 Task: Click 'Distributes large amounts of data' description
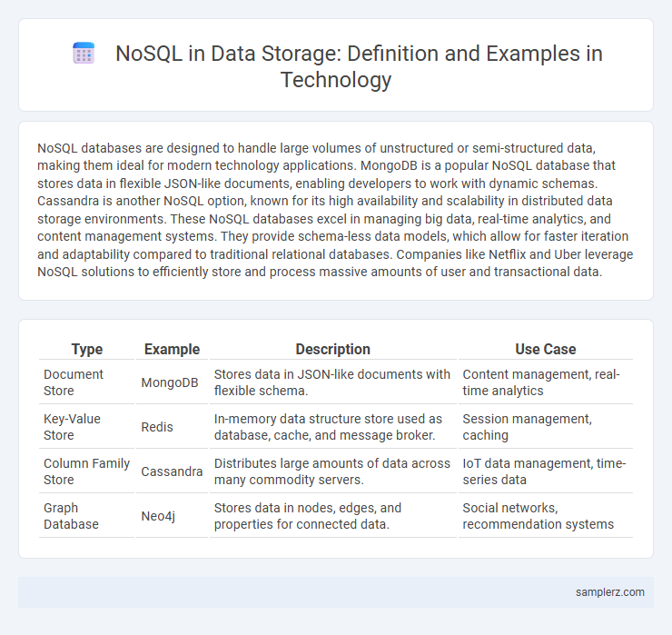point(333,471)
